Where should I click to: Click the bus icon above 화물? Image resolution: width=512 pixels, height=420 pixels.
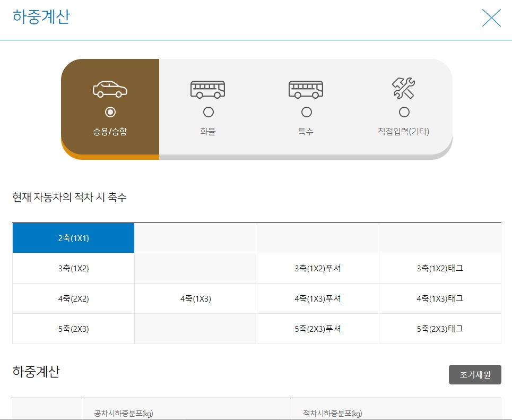tap(208, 89)
